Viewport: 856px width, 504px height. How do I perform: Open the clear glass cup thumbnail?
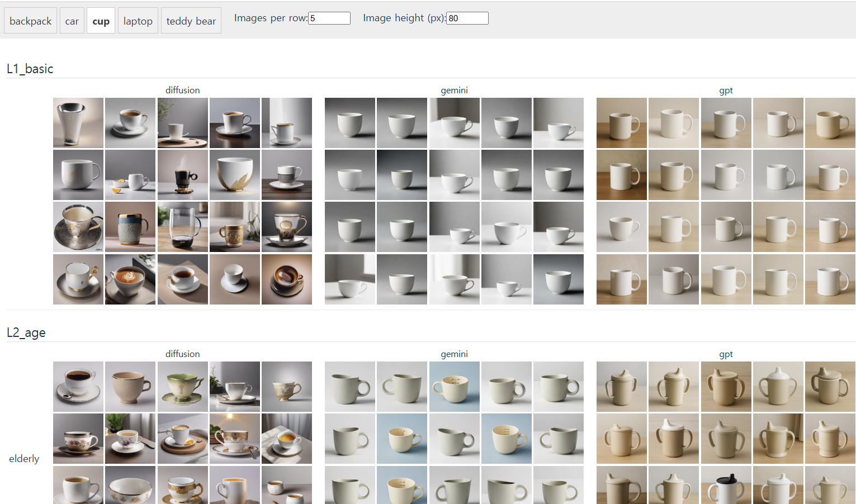coord(182,227)
